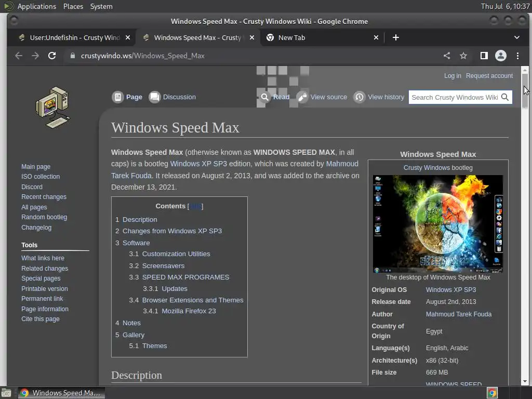The width and height of the screenshot is (532, 399).
Task: Open the Places menu
Action: tap(73, 6)
